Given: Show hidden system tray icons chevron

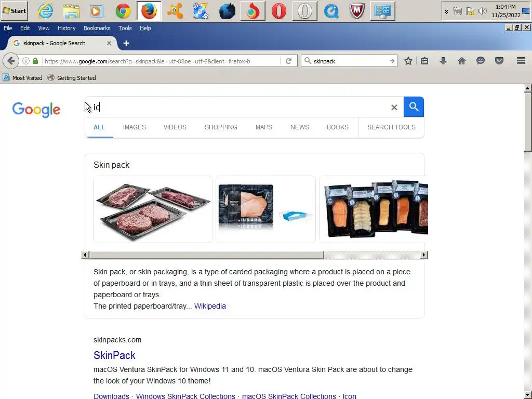Looking at the screenshot, I should pyautogui.click(x=446, y=11).
